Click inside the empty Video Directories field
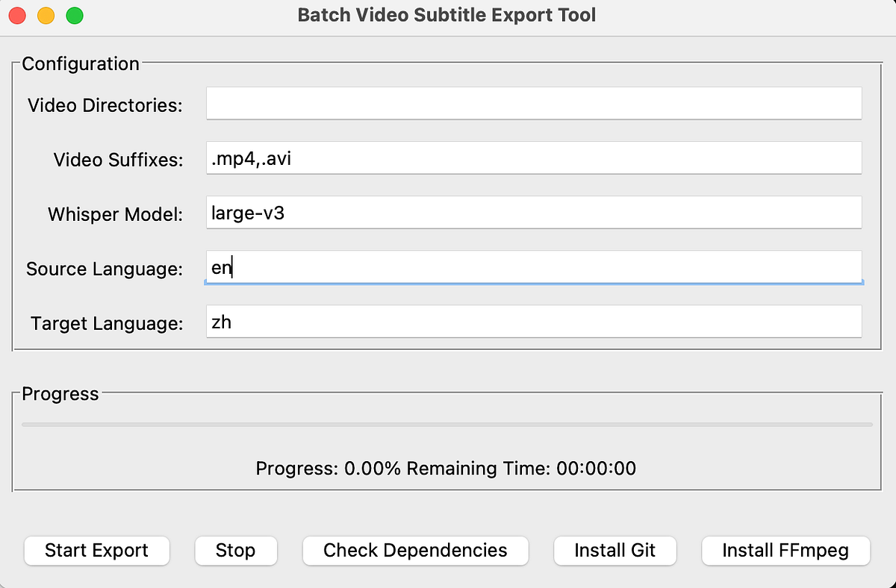 [x=534, y=103]
